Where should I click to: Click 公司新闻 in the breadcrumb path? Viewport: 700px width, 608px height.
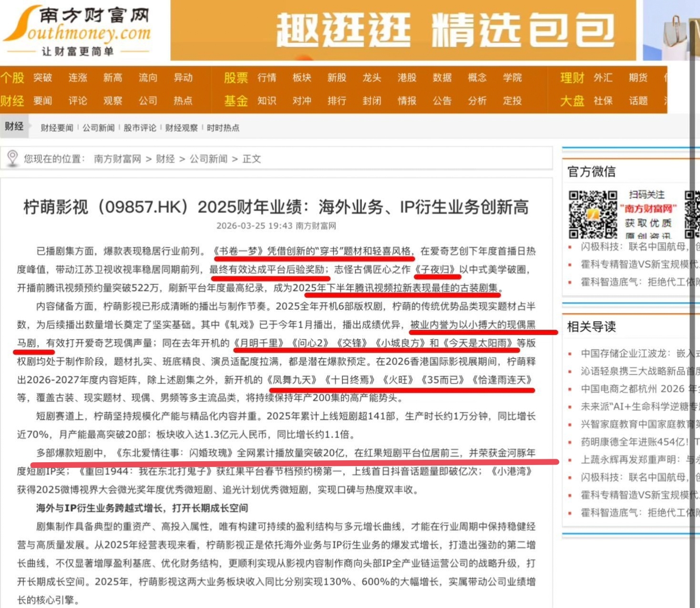click(x=208, y=159)
